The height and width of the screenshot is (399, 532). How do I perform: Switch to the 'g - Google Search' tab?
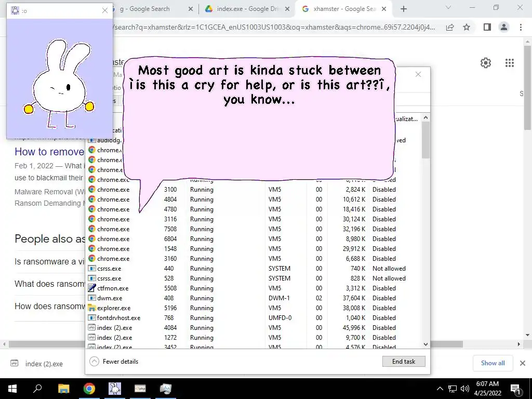[x=149, y=9]
